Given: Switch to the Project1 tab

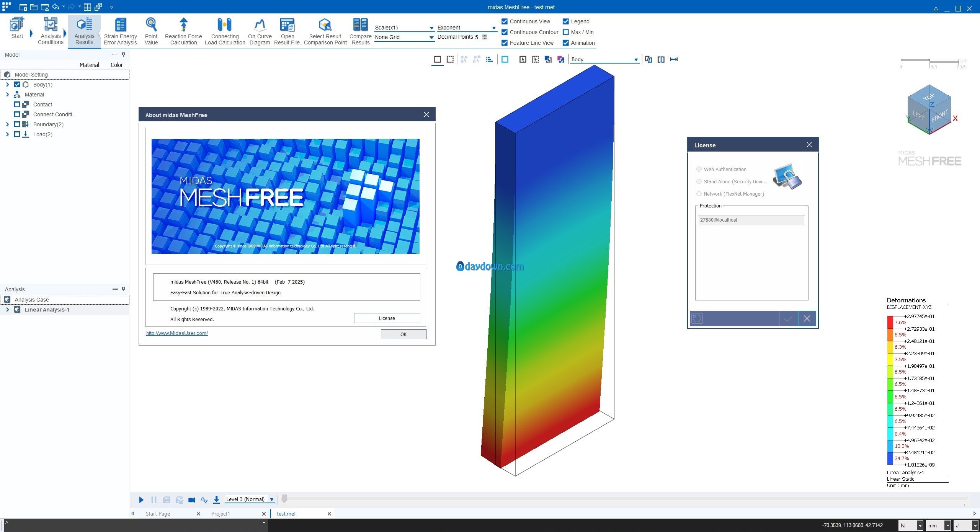Looking at the screenshot, I should coord(220,514).
